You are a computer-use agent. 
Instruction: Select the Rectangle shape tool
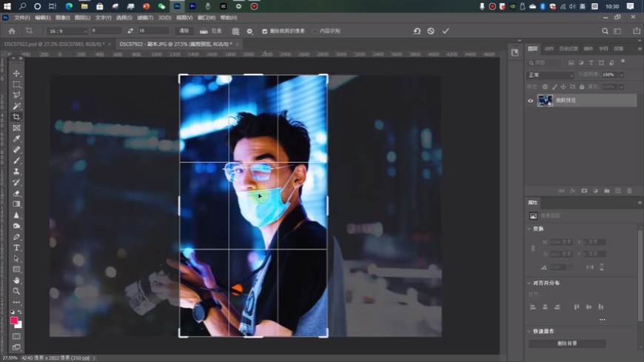tap(16, 269)
